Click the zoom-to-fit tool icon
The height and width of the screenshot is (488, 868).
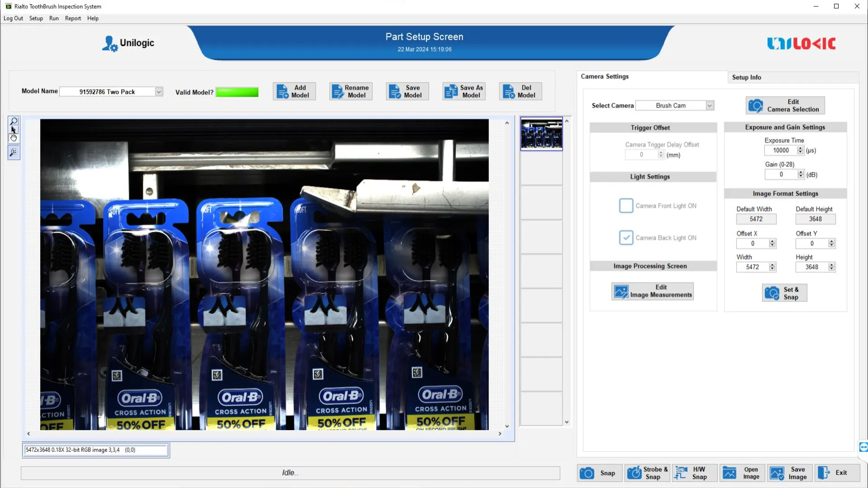point(14,153)
